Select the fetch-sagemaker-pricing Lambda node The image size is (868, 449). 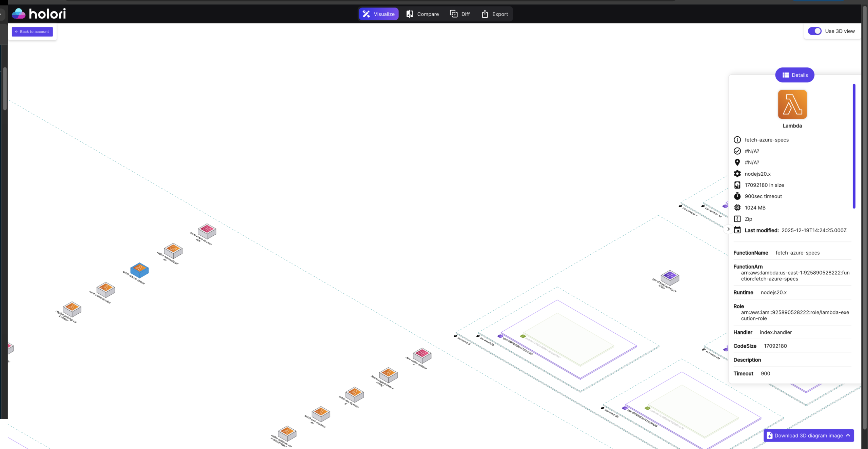click(x=388, y=375)
